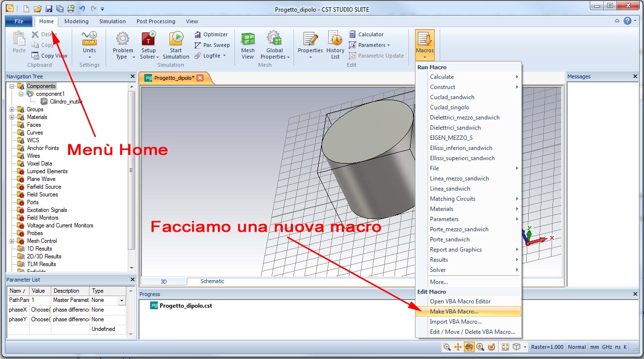Viewport: 644px width, 359px height.
Task: Collapse the Components tree node
Action: coord(12,86)
